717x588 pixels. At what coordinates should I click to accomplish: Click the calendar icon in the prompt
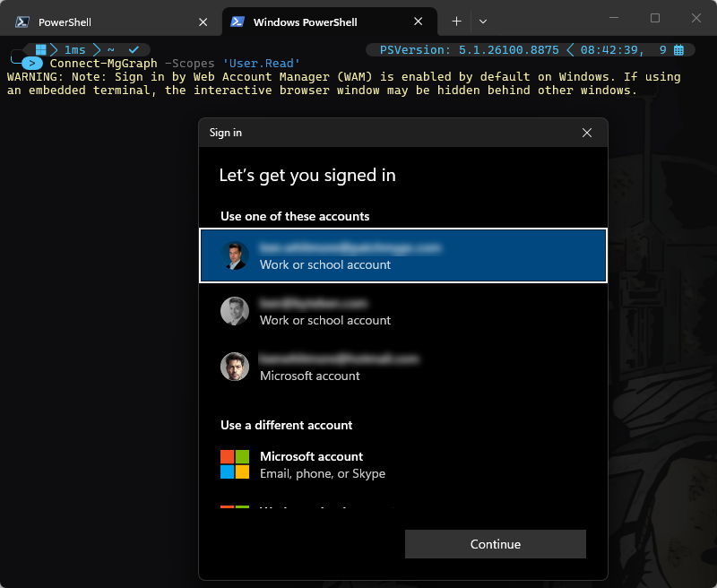(x=678, y=50)
